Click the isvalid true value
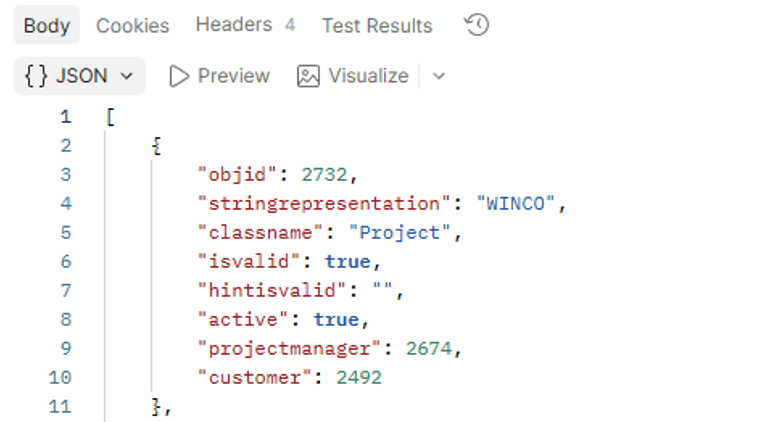The height and width of the screenshot is (422, 781). click(348, 262)
